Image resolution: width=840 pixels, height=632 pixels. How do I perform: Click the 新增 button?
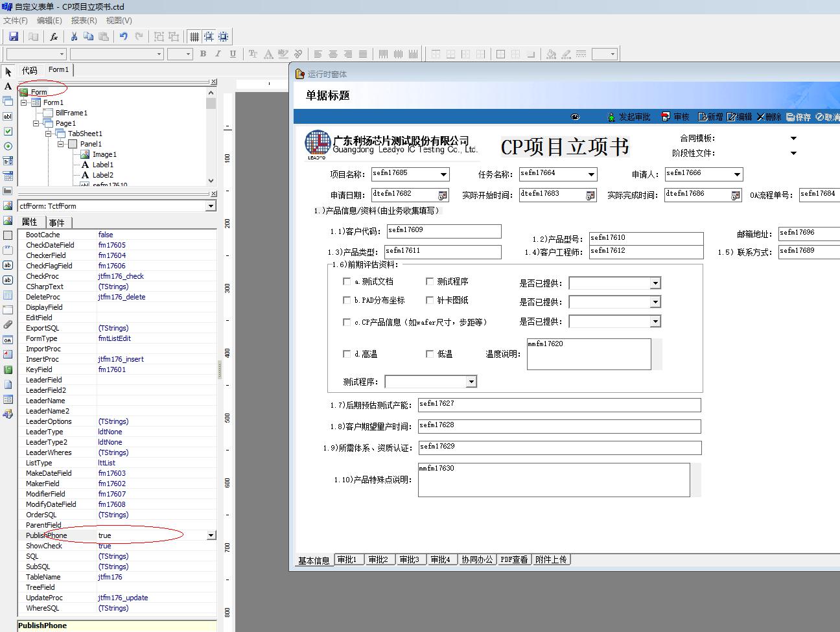710,117
